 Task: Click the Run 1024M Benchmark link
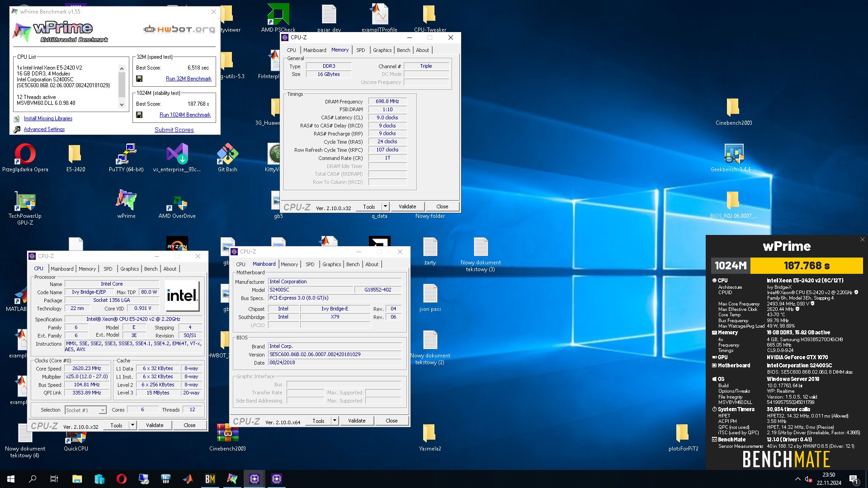pyautogui.click(x=185, y=115)
